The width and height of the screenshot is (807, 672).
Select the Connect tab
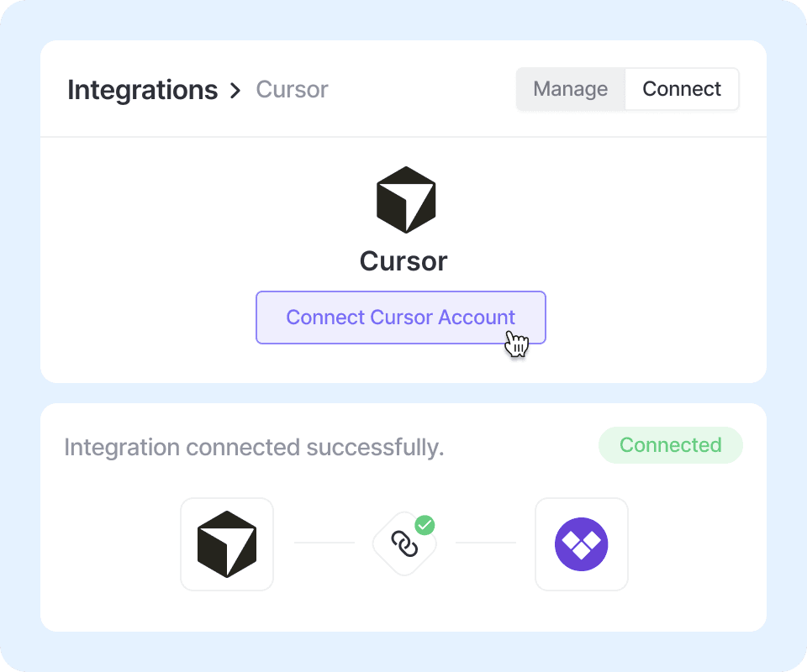682,89
